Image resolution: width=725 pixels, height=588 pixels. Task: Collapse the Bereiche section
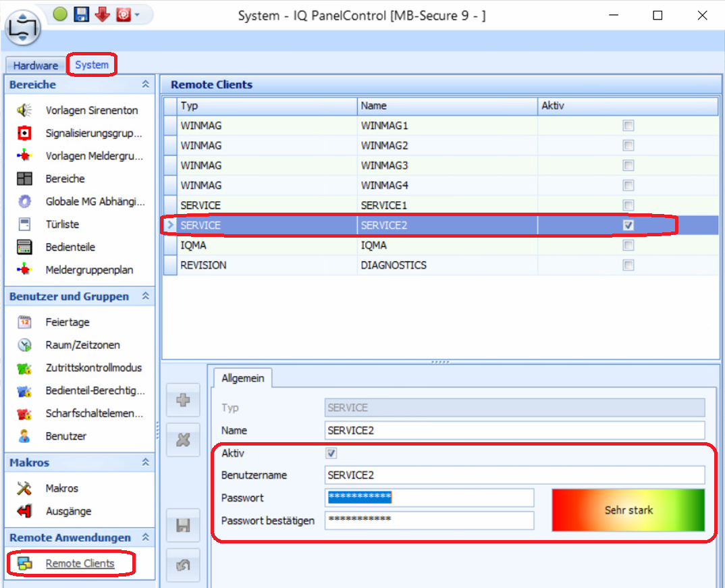coord(145,84)
